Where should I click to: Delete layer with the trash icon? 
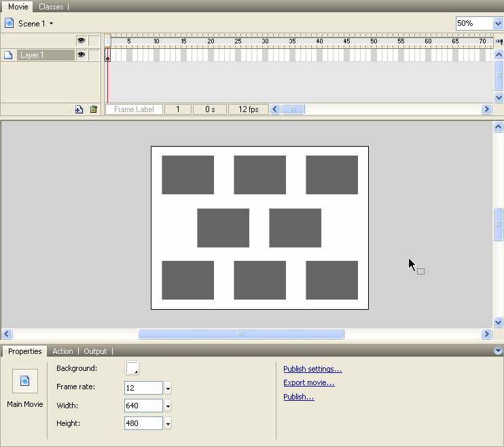tap(94, 109)
